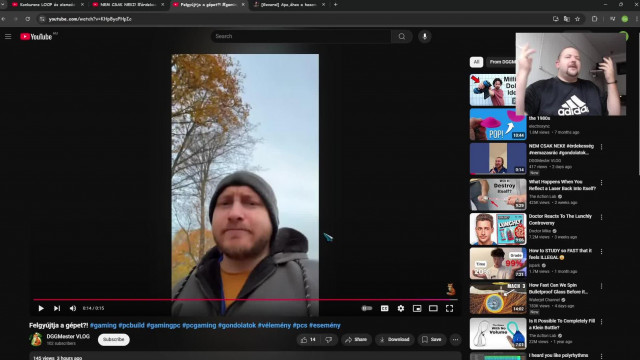
Task: Open options for Bulletproof Glass video
Action: click(x=601, y=286)
